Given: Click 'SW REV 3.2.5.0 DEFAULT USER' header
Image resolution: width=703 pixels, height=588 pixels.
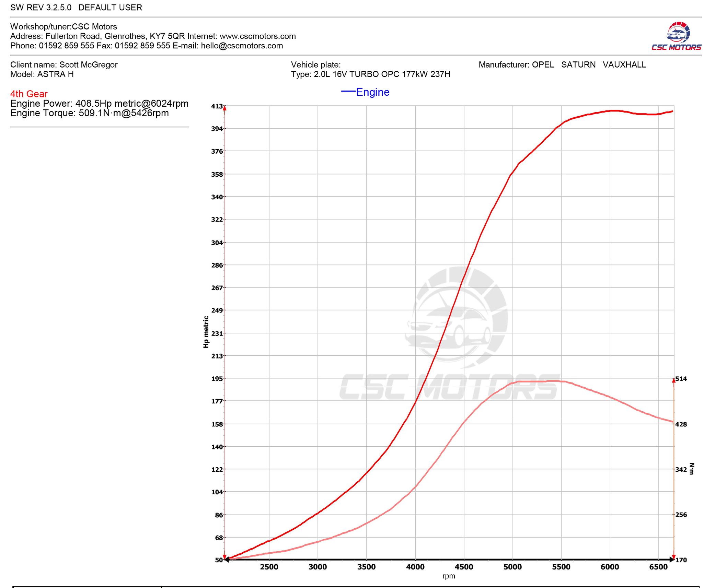Looking at the screenshot, I should 76,8.
